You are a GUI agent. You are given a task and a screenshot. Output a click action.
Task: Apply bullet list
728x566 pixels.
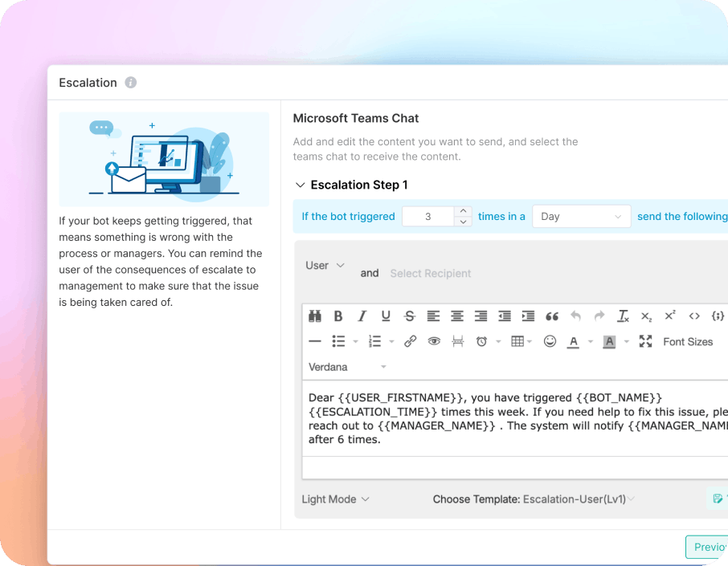tap(338, 341)
